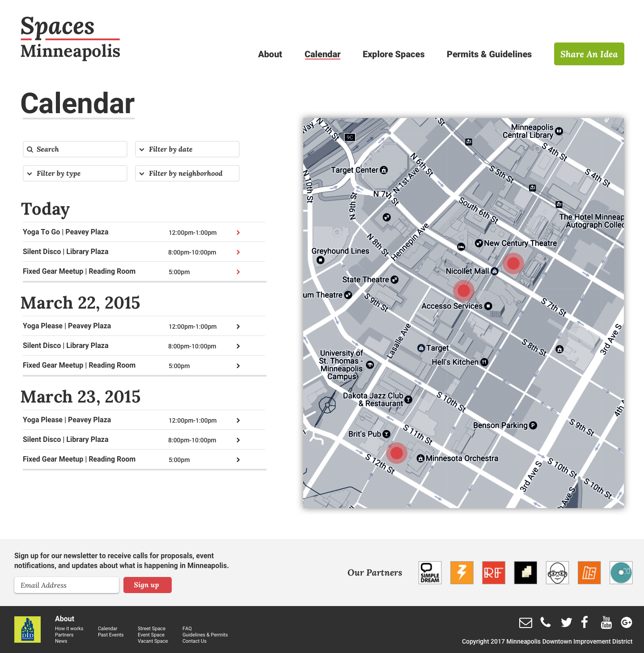This screenshot has width=644, height=653.
Task: Open March 23 Fixed Gear Meetup arrow
Action: pos(238,460)
